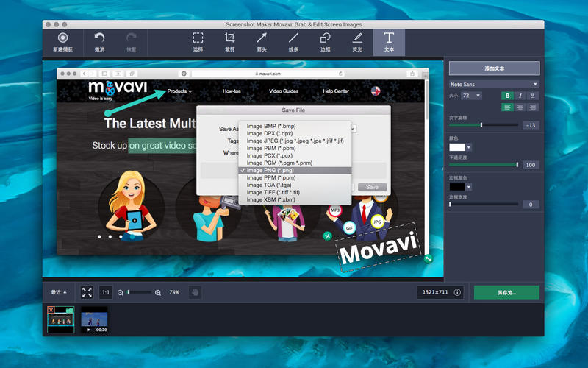Toggle underline text formatting
This screenshot has width=588, height=368.
click(x=532, y=96)
